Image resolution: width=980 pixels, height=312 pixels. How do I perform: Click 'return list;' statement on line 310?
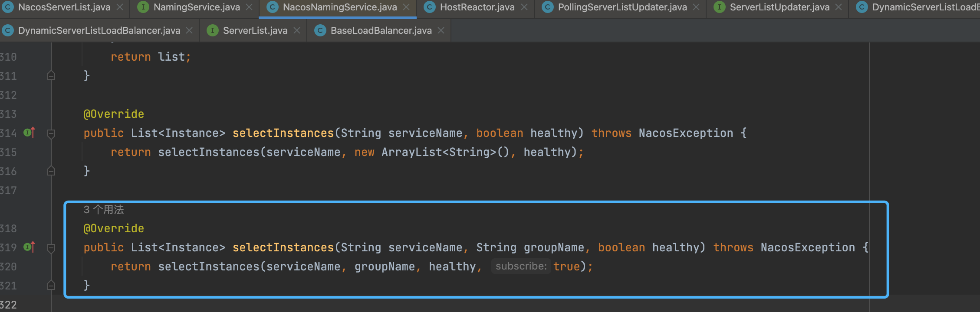(151, 57)
